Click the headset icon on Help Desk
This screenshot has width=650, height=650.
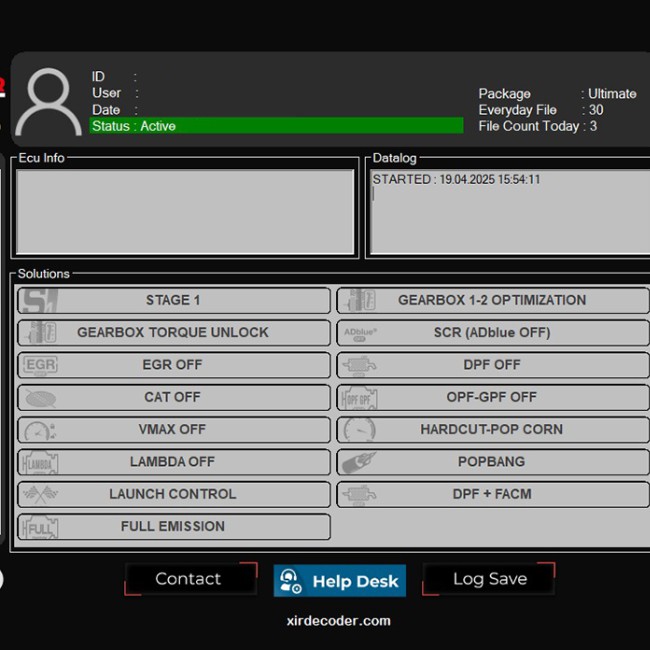(290, 581)
